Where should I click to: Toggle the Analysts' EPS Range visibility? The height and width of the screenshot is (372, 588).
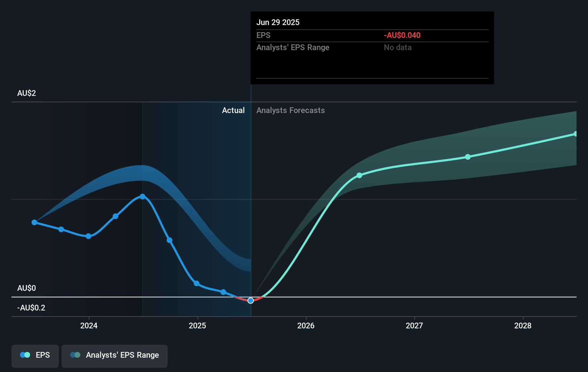click(114, 356)
